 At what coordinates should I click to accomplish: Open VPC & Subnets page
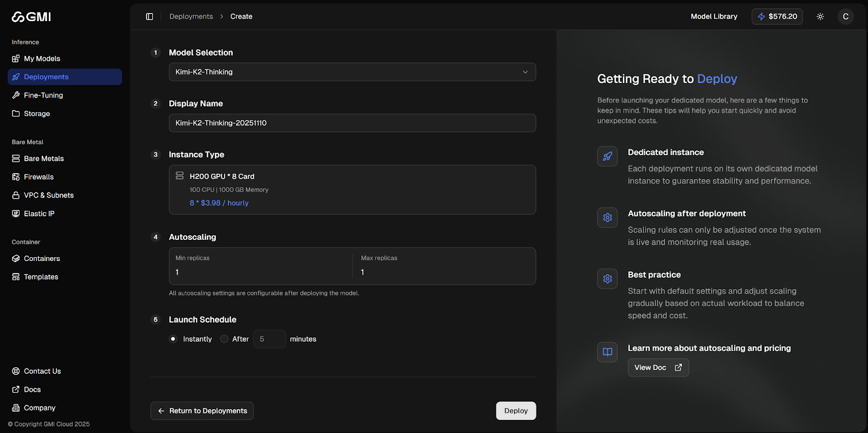[x=65, y=195]
